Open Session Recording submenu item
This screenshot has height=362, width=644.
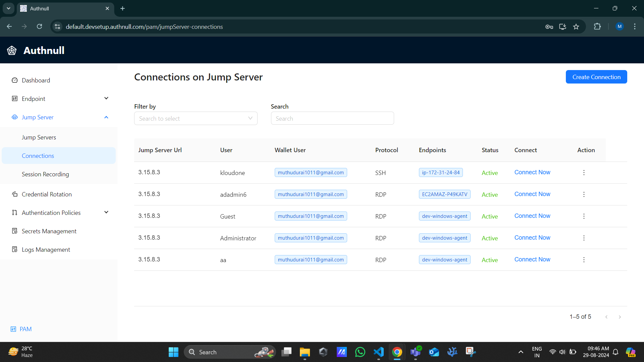click(x=45, y=174)
